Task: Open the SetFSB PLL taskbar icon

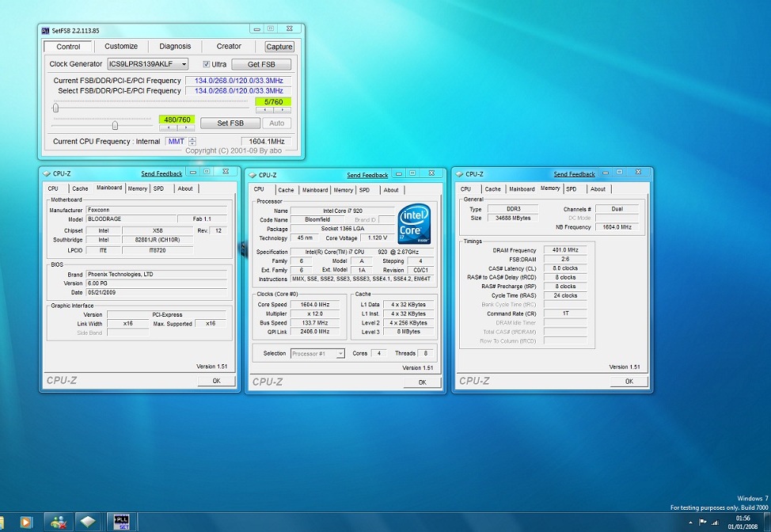Action: 121,522
